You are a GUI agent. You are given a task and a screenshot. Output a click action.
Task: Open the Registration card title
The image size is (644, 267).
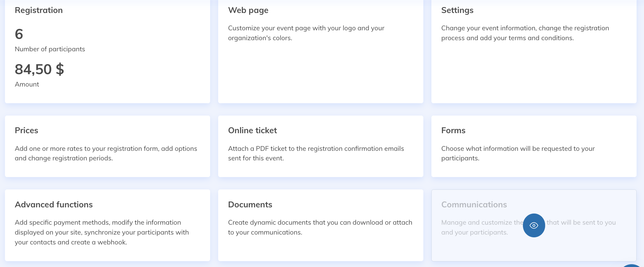[x=39, y=10]
